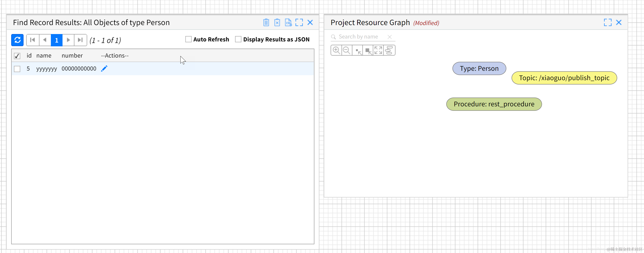This screenshot has width=644, height=253.
Task: Apply the auto layout graph icon
Action: [x=389, y=50]
